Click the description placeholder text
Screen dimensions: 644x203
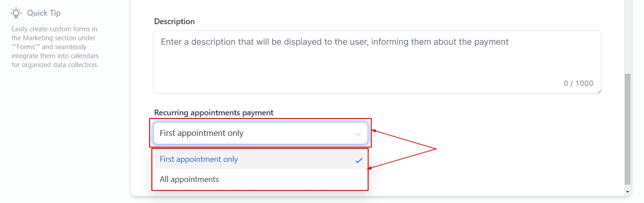click(335, 42)
